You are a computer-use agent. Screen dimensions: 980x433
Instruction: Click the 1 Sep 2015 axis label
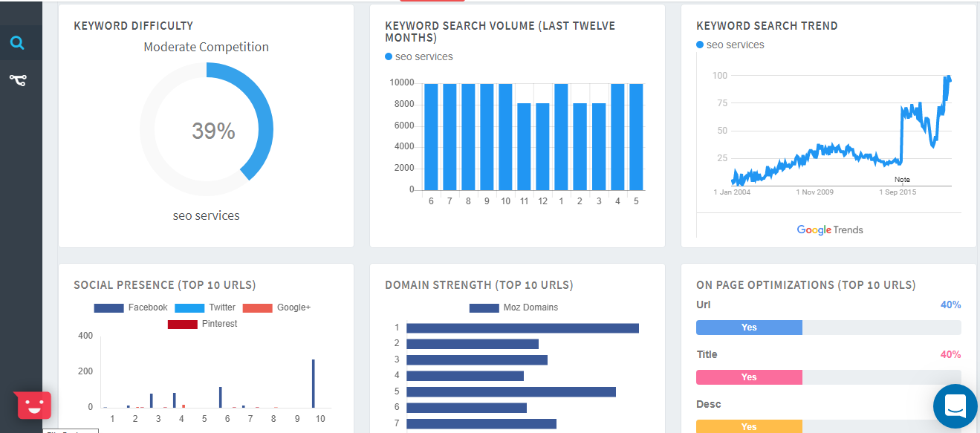point(898,192)
